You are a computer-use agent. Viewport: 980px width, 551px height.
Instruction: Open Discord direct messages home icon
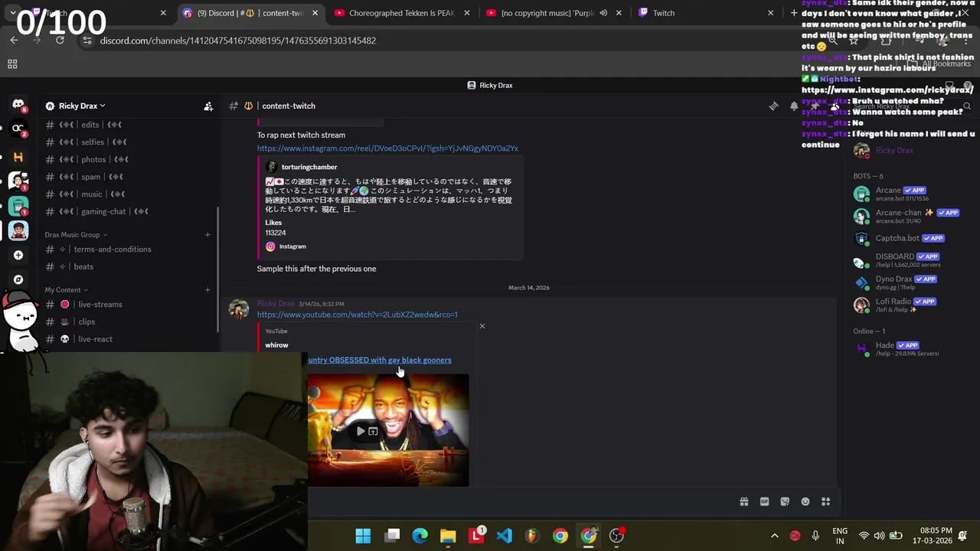pos(18,104)
